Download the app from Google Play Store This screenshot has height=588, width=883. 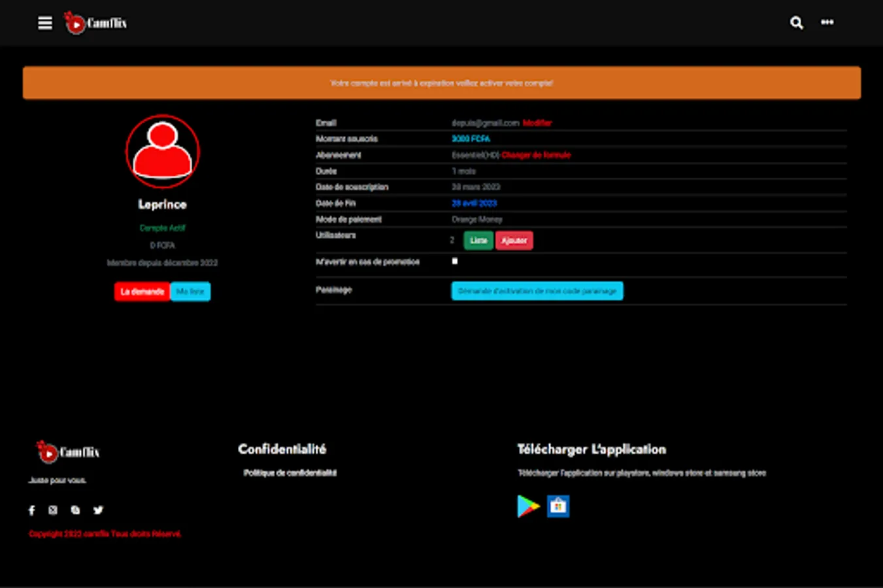tap(527, 506)
